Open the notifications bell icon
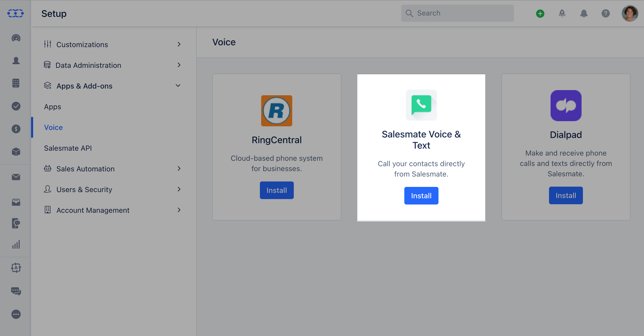644x336 pixels. [584, 13]
